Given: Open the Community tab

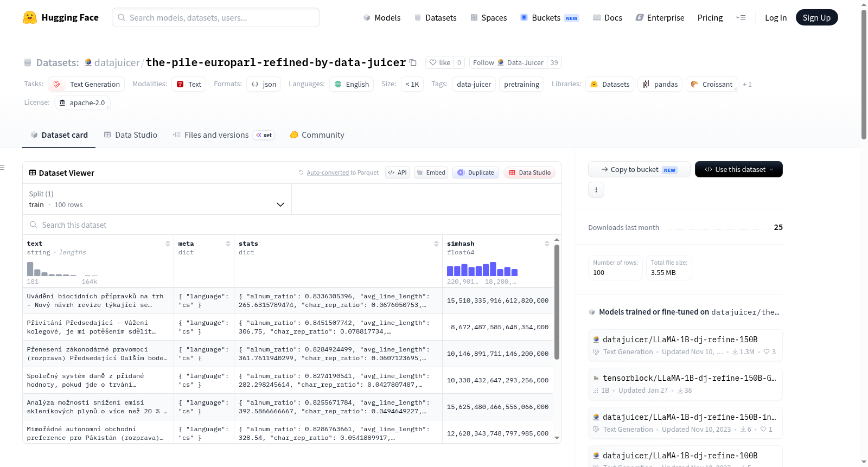Looking at the screenshot, I should tap(317, 135).
